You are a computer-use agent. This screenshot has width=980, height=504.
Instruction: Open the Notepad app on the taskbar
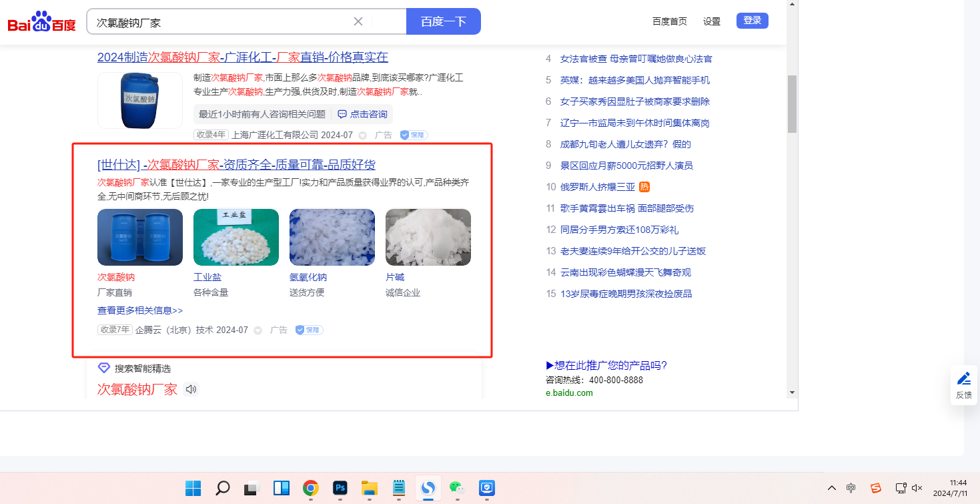coord(399,488)
